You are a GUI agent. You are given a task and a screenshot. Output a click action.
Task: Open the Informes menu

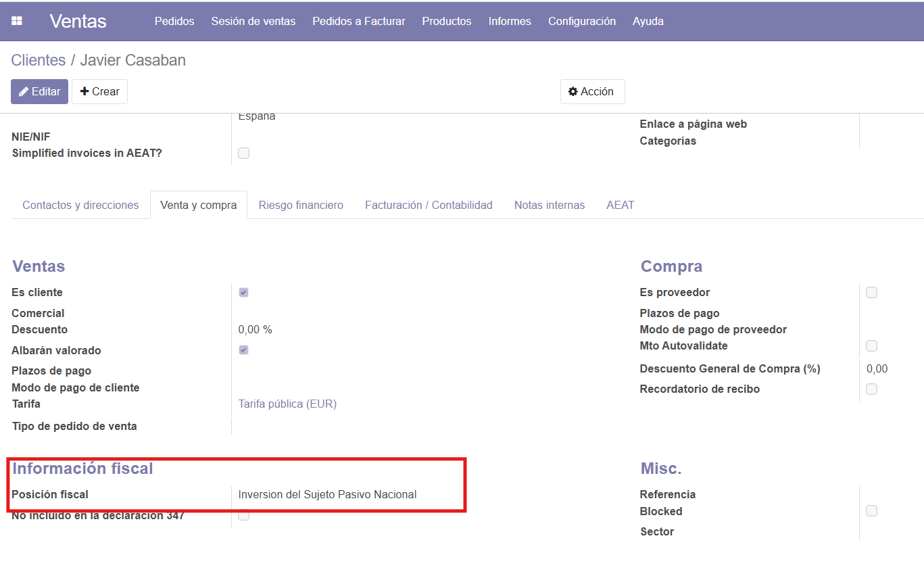(x=510, y=21)
